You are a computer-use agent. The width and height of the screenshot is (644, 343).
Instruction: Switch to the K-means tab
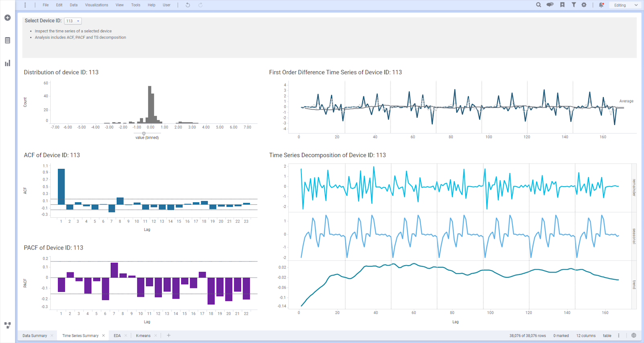pos(143,336)
